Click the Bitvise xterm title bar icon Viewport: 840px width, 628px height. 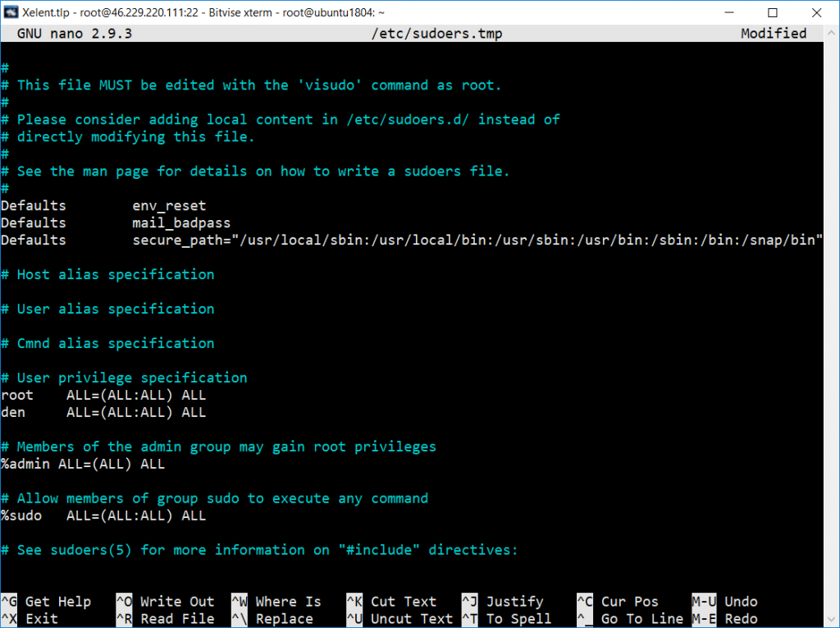point(11,11)
